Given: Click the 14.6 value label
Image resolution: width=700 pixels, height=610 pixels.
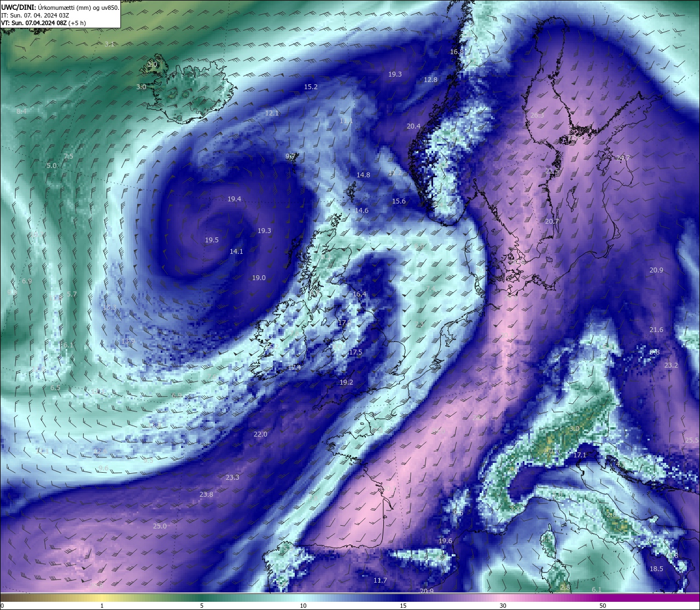Looking at the screenshot, I should coord(361,211).
